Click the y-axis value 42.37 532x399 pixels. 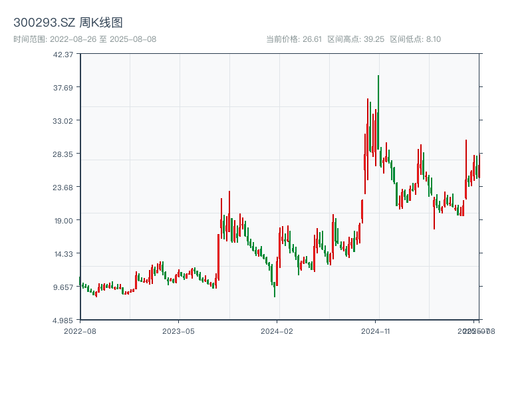[63, 55]
